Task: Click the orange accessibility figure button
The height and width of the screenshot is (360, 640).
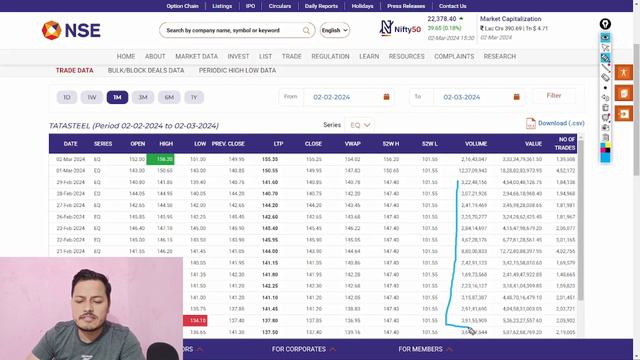Action: pos(623,73)
